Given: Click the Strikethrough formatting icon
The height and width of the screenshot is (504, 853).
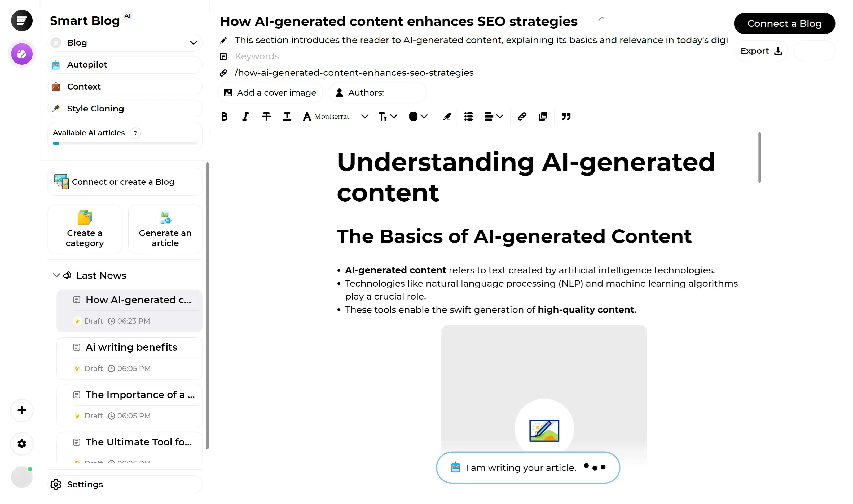Looking at the screenshot, I should 266,116.
